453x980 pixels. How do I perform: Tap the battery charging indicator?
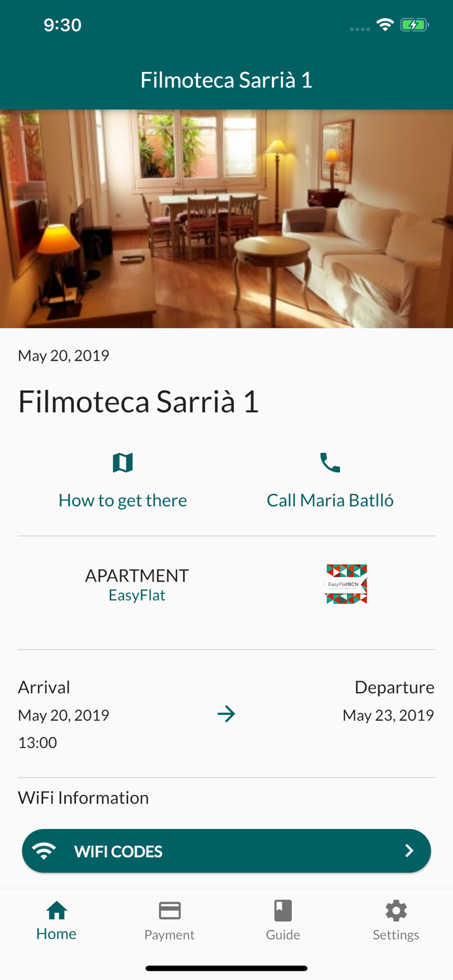pyautogui.click(x=414, y=24)
